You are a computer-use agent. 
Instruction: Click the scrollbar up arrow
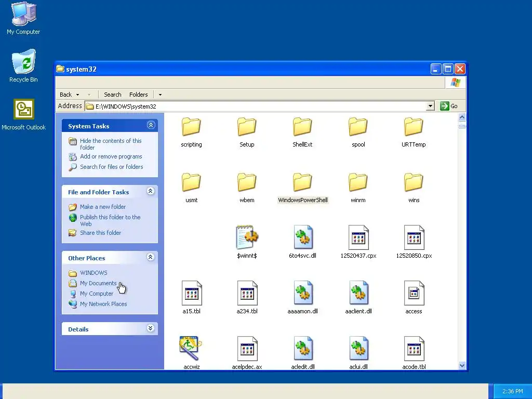462,117
